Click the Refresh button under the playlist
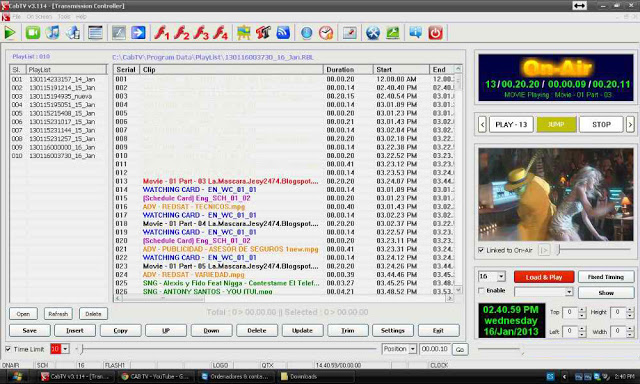The height and width of the screenshot is (384, 640). tap(58, 314)
